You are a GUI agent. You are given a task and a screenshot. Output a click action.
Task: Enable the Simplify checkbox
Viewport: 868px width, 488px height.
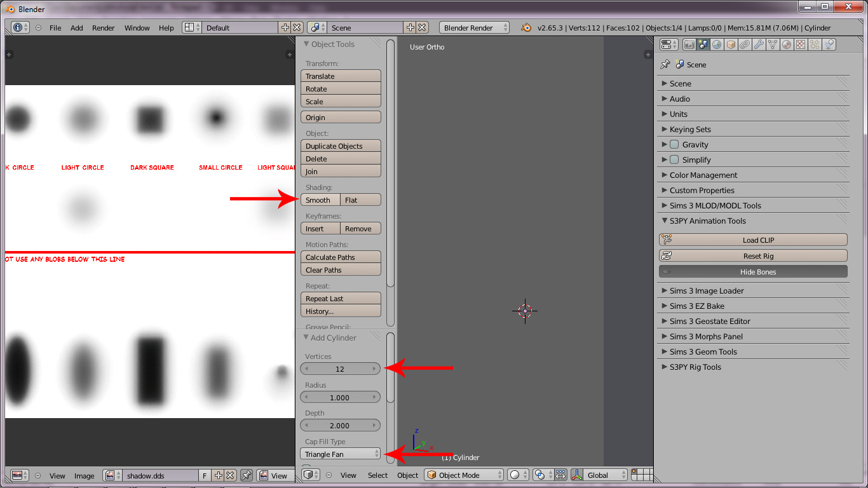tap(674, 160)
